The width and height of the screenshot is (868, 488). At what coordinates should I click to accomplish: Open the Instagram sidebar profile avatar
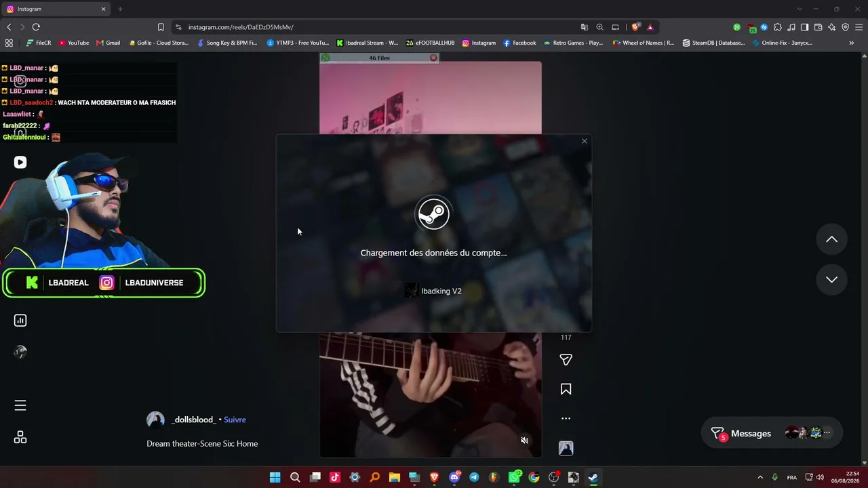pyautogui.click(x=20, y=352)
